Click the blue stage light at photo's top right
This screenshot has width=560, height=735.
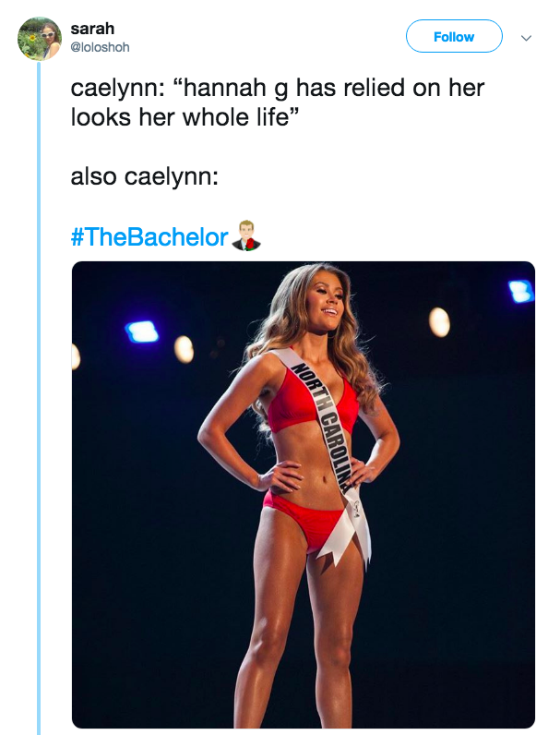click(521, 291)
